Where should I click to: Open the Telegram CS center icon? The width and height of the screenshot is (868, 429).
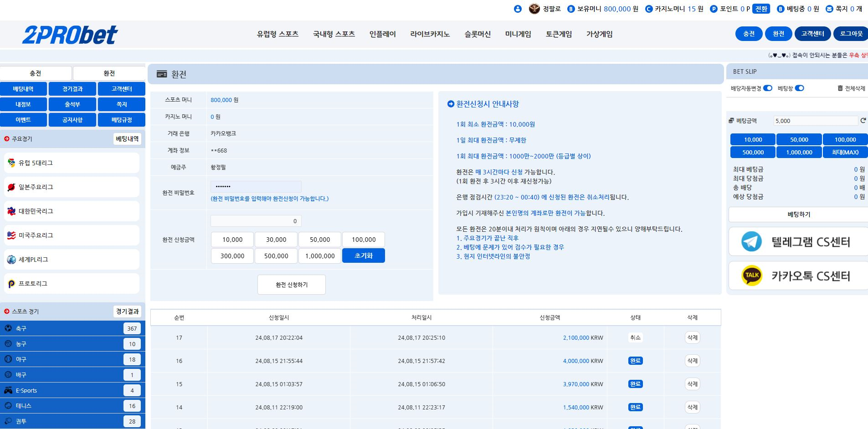(x=751, y=241)
